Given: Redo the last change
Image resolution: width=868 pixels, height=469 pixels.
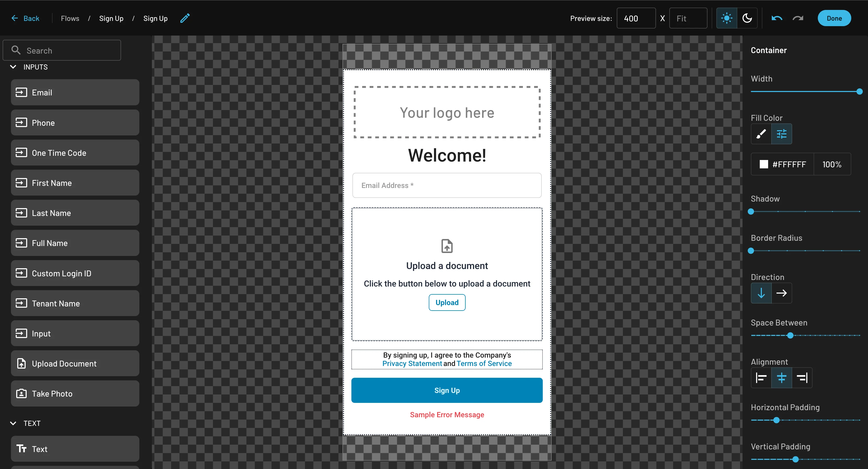Looking at the screenshot, I should coord(798,18).
